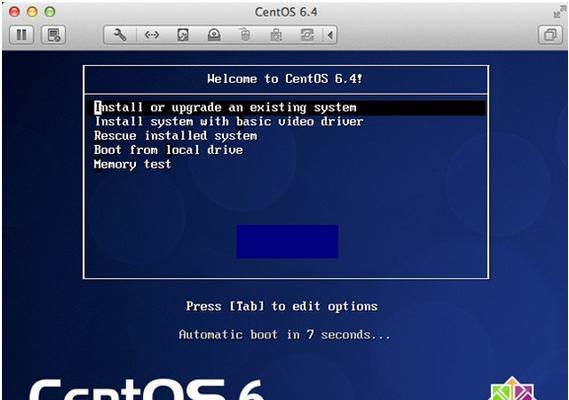This screenshot has height=400, width=569.
Task: Enter full screen using the corner arrows icon
Action: tap(559, 12)
